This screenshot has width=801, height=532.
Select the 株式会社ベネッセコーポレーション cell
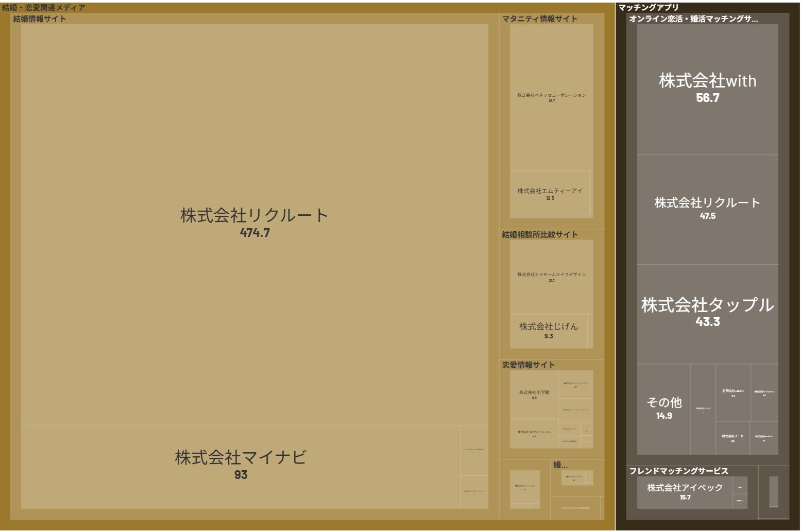coord(552,97)
